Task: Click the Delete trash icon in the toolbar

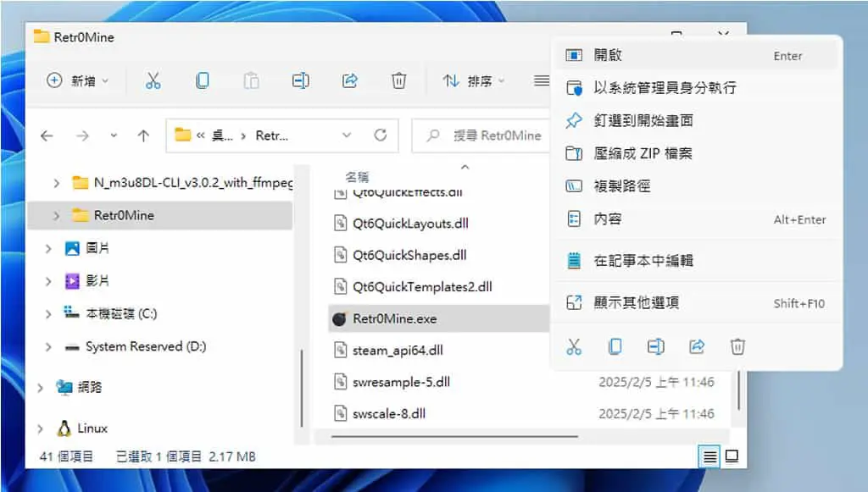Action: [x=398, y=80]
